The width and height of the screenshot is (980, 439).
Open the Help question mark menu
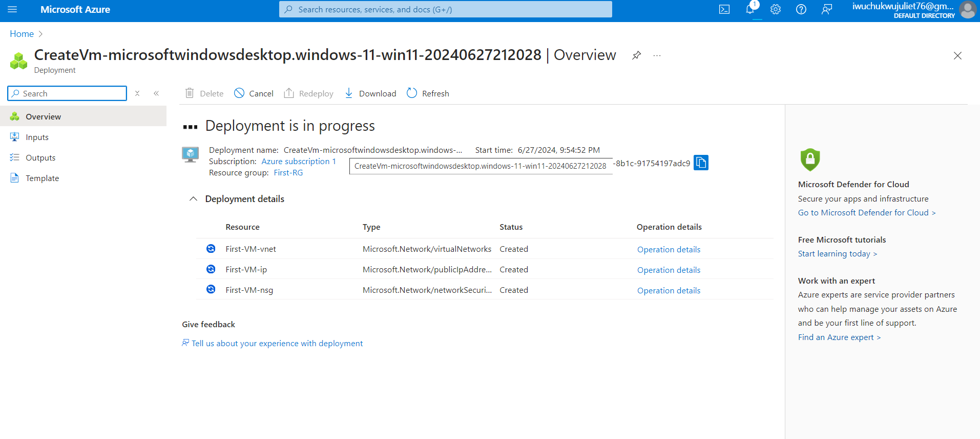801,9
